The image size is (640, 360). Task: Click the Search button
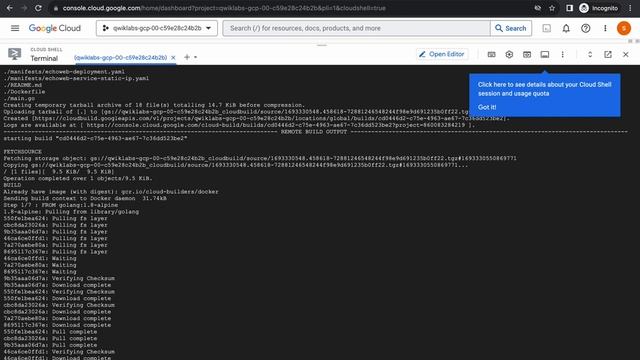tap(511, 28)
